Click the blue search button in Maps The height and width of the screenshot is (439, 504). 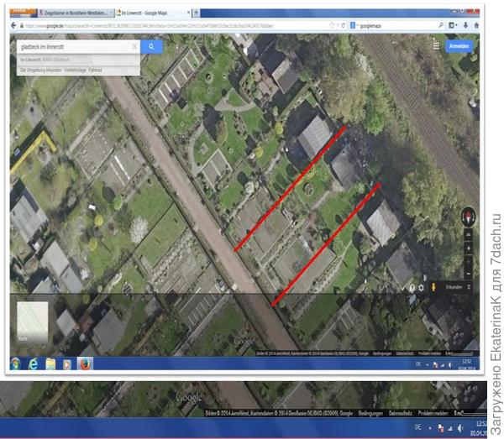tap(151, 47)
